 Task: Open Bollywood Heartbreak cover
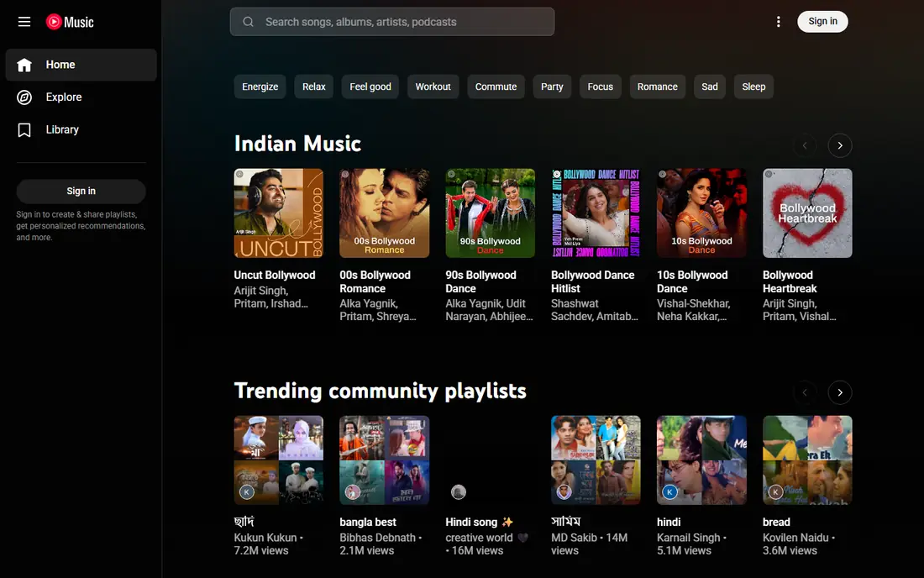coord(807,213)
